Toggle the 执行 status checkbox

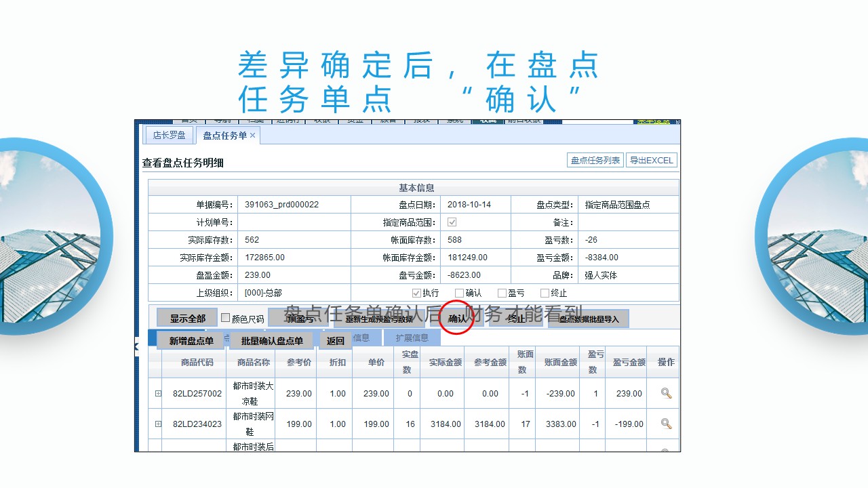[416, 293]
